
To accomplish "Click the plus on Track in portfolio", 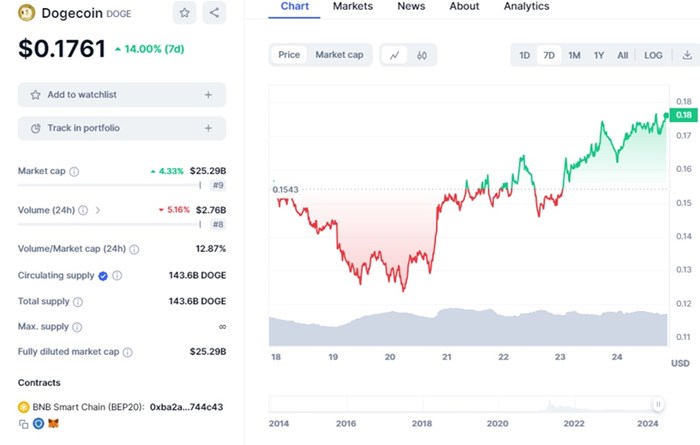I will pos(208,128).
